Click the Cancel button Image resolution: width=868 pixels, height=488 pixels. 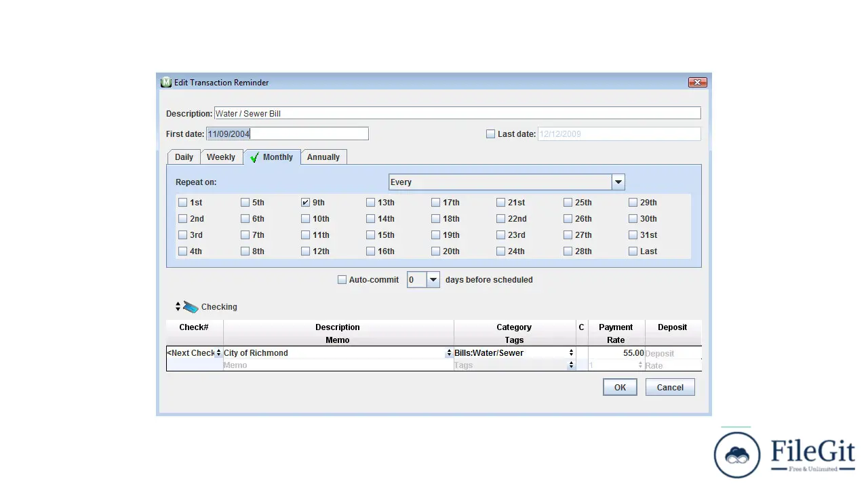670,387
